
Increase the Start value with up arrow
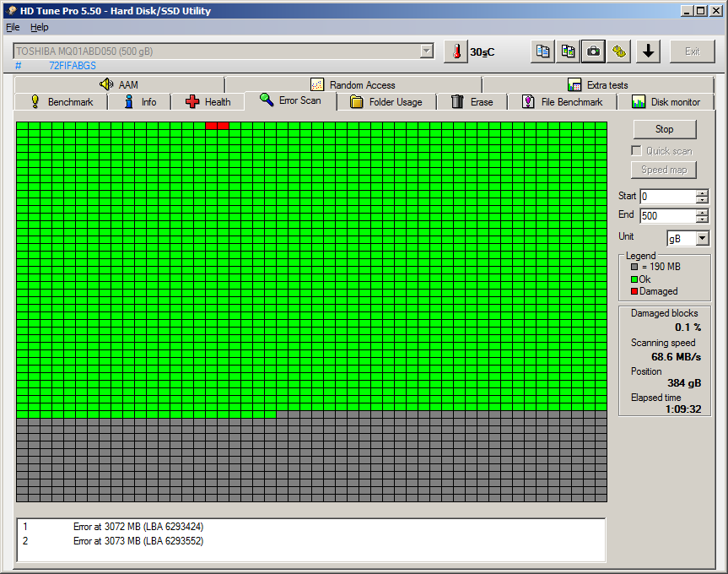click(x=702, y=193)
